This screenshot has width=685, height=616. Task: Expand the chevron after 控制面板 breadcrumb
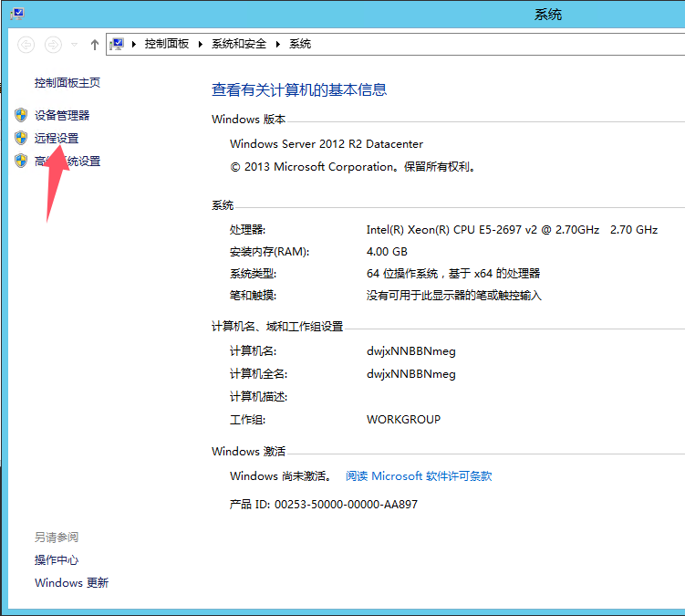pyautogui.click(x=201, y=44)
